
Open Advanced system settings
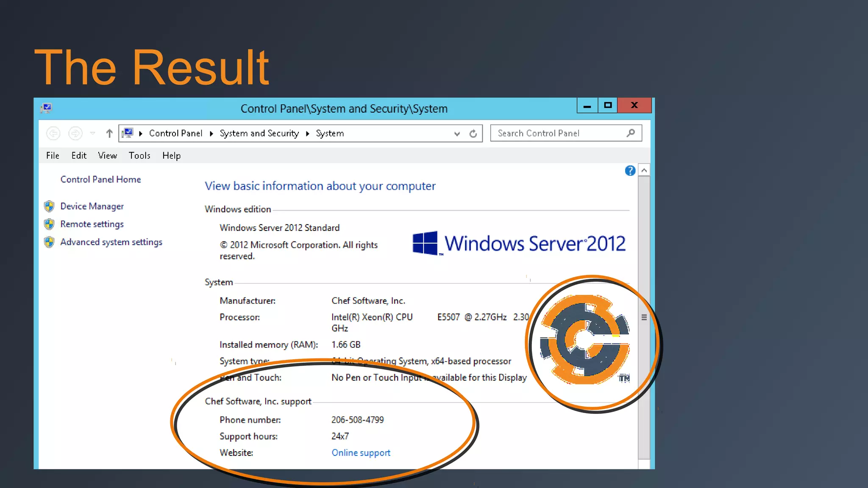point(111,242)
